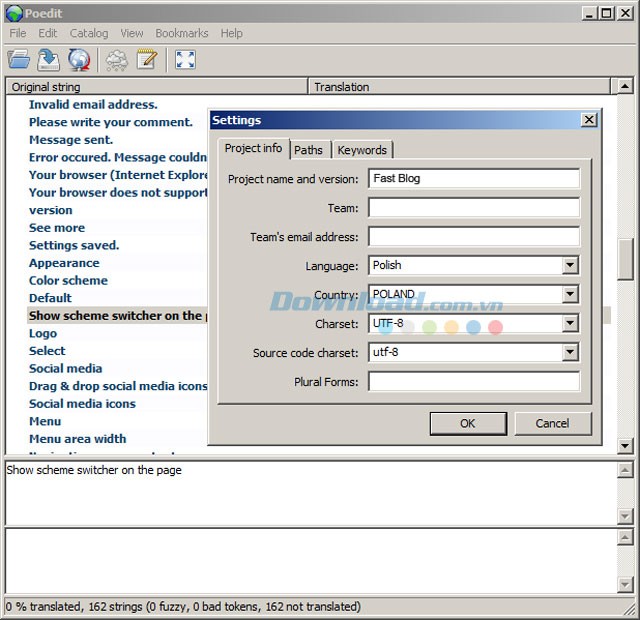The height and width of the screenshot is (620, 640).
Task: Switch to the Keywords tab
Action: [362, 150]
